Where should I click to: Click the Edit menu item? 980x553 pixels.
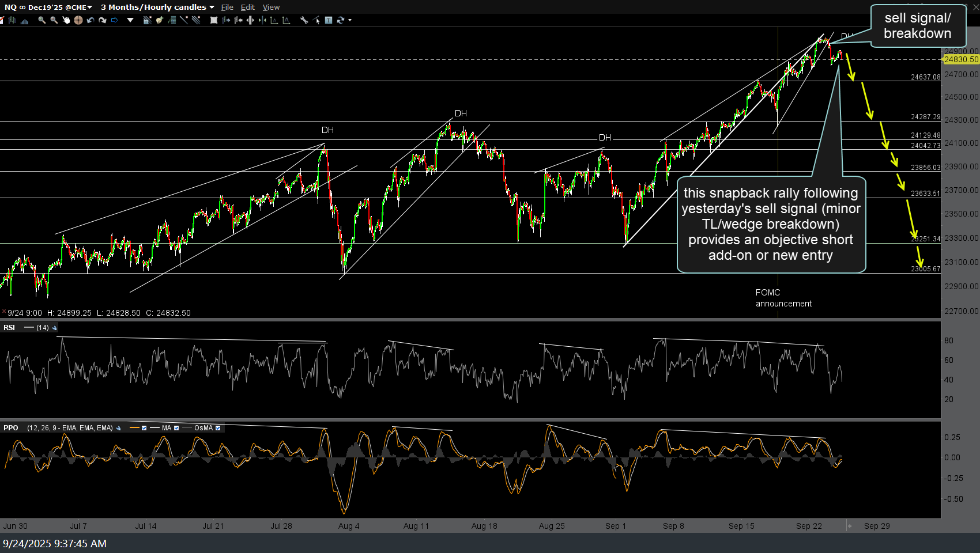[x=248, y=7]
